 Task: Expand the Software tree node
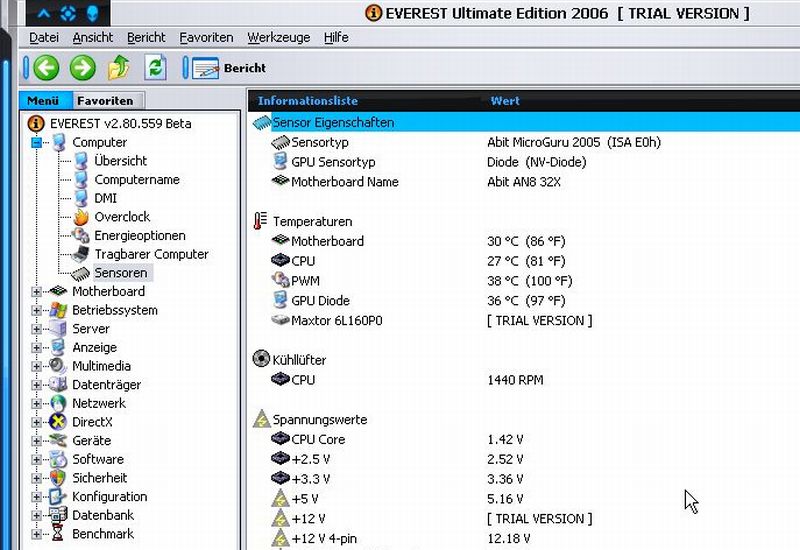[x=36, y=459]
